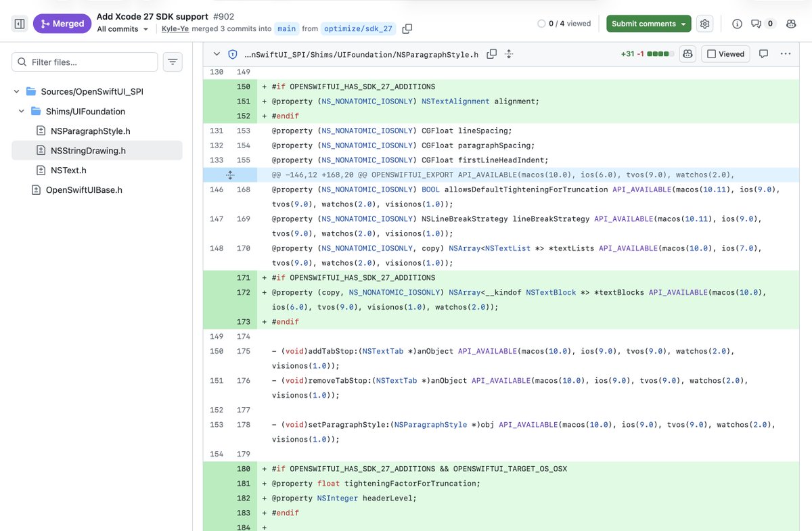
Task: Open the Kyle-Ye user profile link
Action: tap(175, 29)
